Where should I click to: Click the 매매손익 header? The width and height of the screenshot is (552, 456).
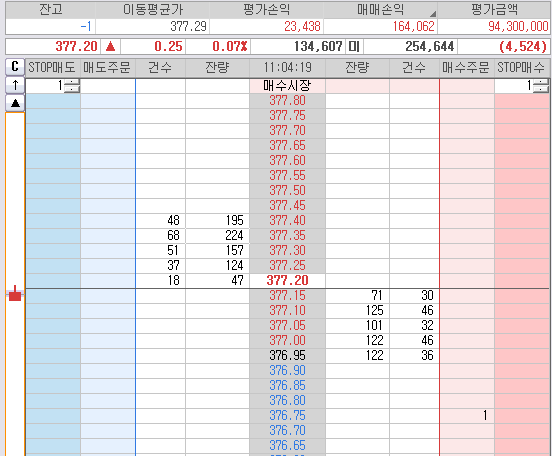tap(380, 10)
